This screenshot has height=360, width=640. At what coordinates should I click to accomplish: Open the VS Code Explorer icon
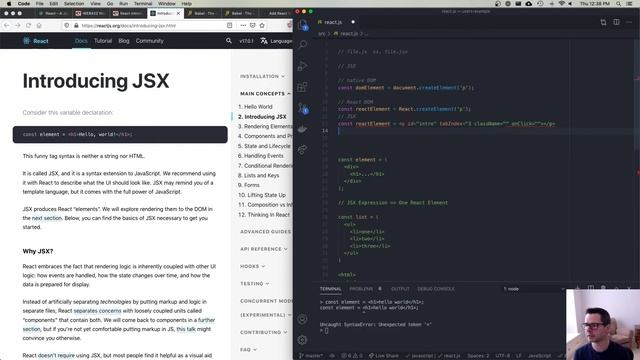302,25
